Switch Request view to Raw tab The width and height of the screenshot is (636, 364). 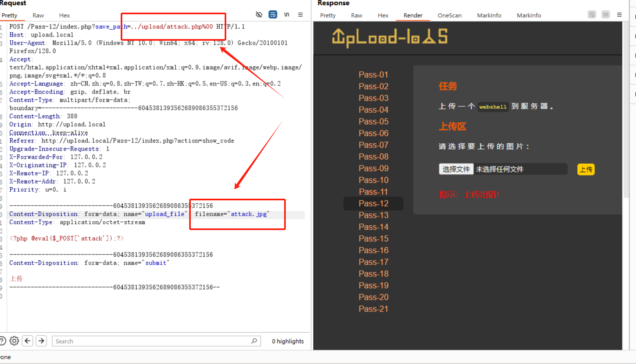[38, 15]
